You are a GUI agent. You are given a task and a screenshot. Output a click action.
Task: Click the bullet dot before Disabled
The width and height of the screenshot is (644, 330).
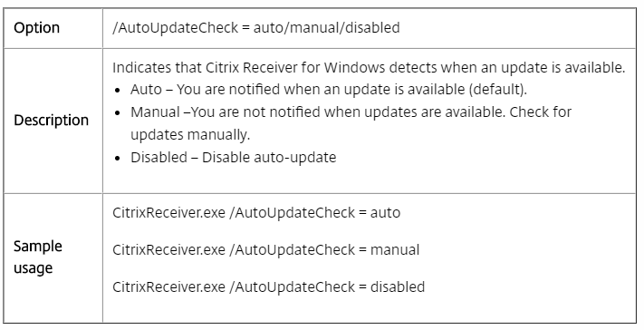click(x=119, y=159)
